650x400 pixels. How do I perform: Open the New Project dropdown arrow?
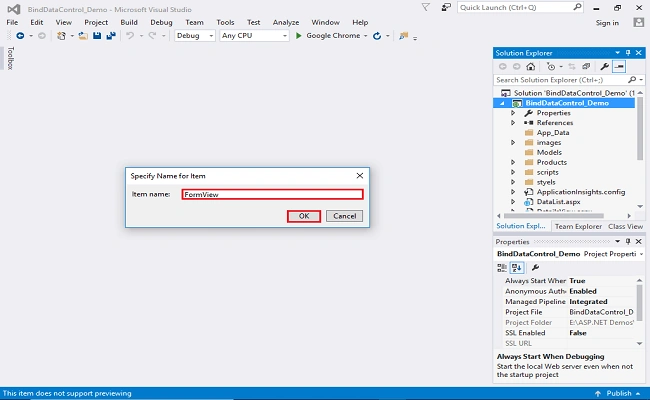[x=72, y=36]
